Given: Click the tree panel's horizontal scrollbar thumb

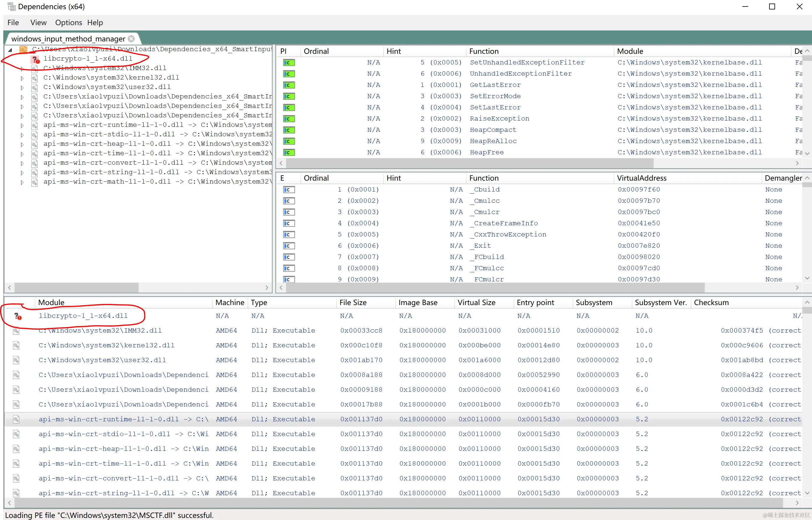Looking at the screenshot, I should [x=76, y=288].
